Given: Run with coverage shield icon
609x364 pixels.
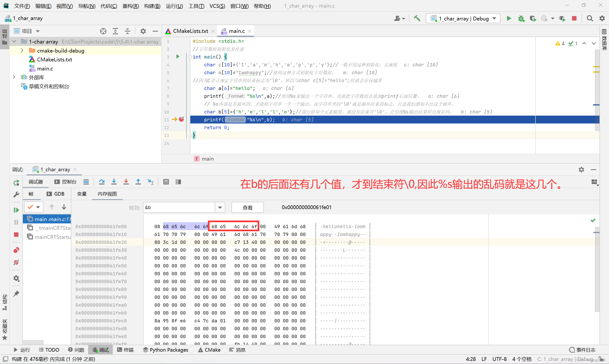Looking at the screenshot, I should 533,18.
